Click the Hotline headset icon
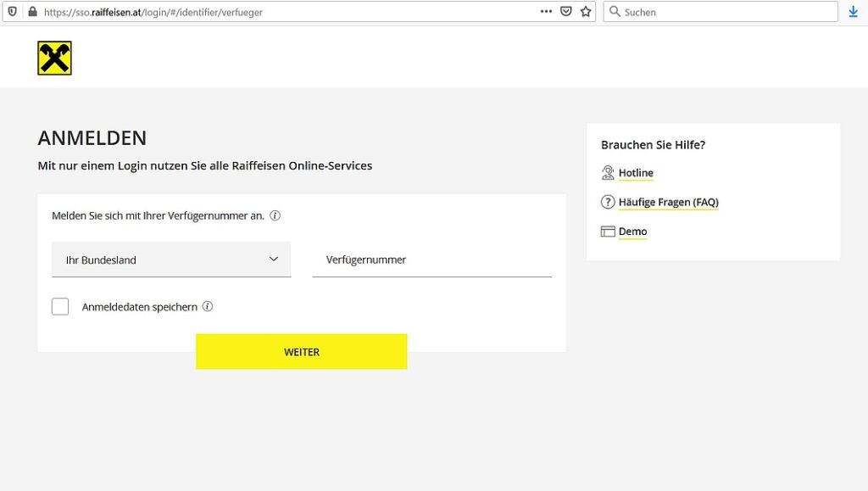Screen dimensions: 868x491 [608, 173]
